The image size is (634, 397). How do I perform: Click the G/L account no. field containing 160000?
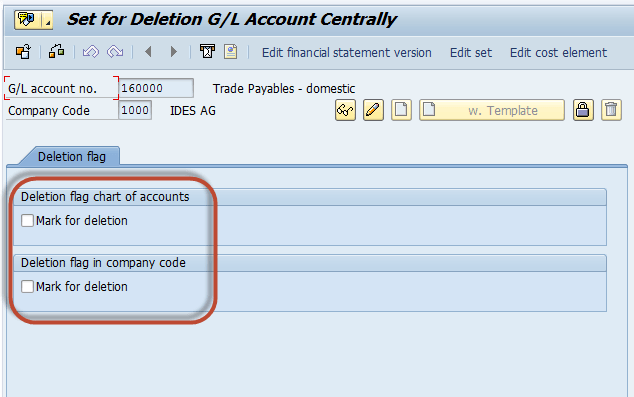pyautogui.click(x=156, y=88)
